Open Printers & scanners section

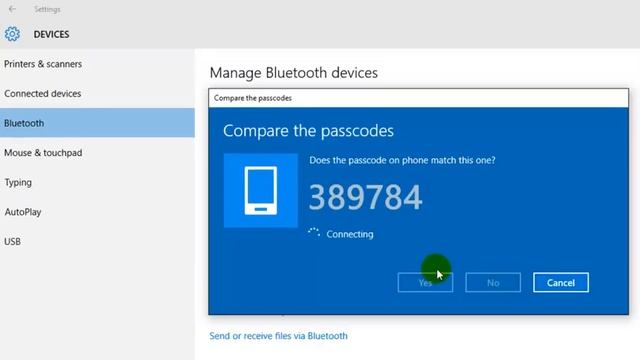point(43,64)
